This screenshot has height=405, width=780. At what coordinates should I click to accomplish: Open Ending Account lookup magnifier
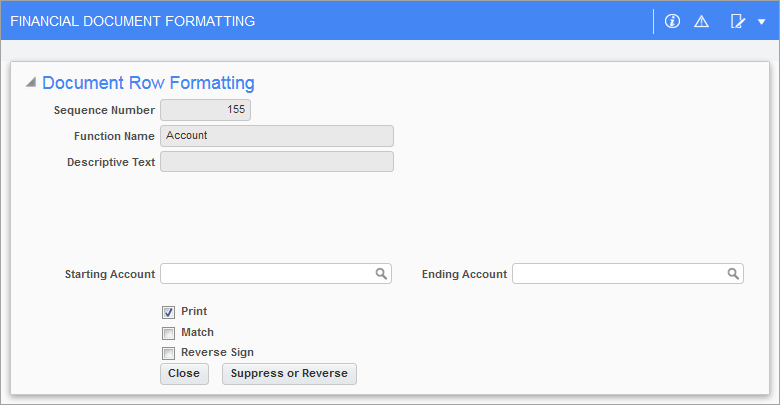(733, 274)
